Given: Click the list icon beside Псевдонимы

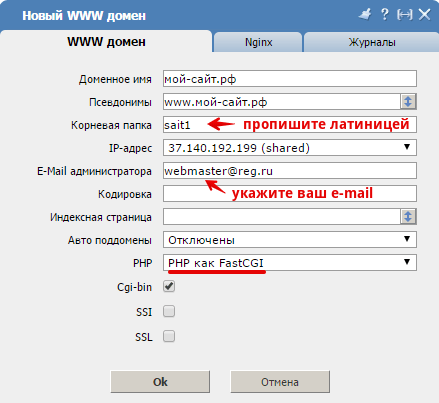Looking at the screenshot, I should 408,102.
